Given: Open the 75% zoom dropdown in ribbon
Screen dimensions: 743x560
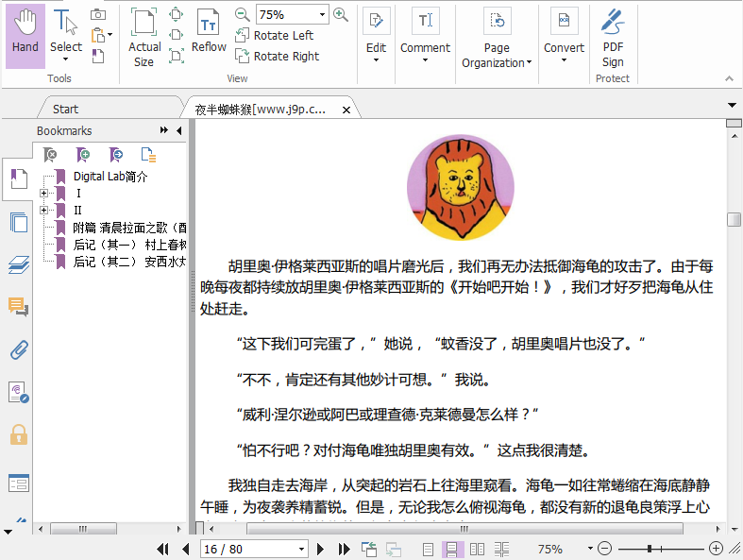Looking at the screenshot, I should click(322, 15).
